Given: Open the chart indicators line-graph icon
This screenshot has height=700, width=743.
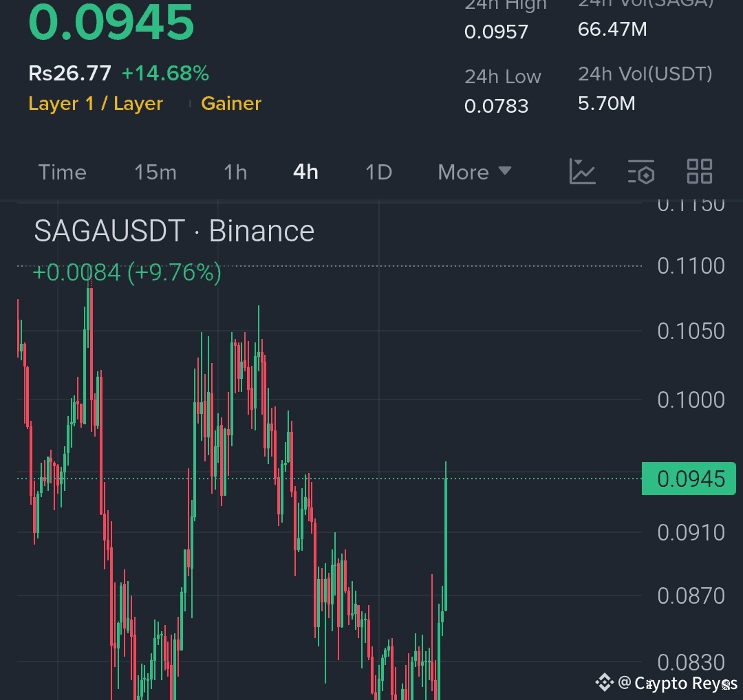Looking at the screenshot, I should (x=583, y=171).
